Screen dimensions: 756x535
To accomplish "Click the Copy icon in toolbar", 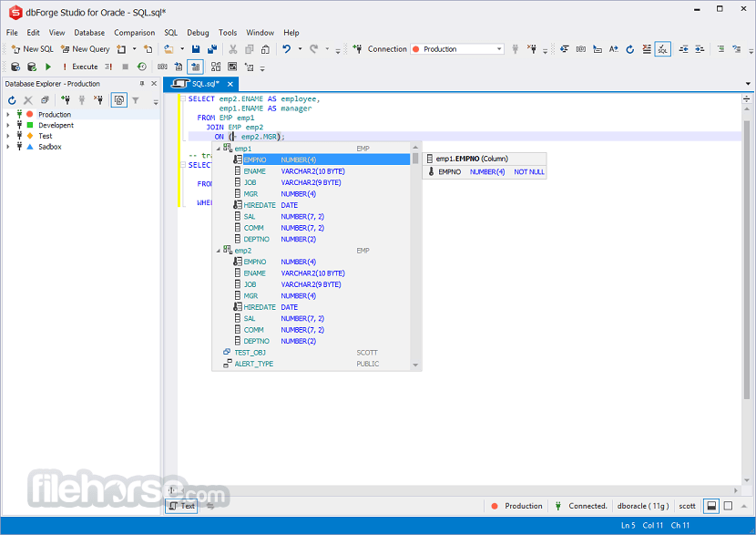I will (x=250, y=49).
